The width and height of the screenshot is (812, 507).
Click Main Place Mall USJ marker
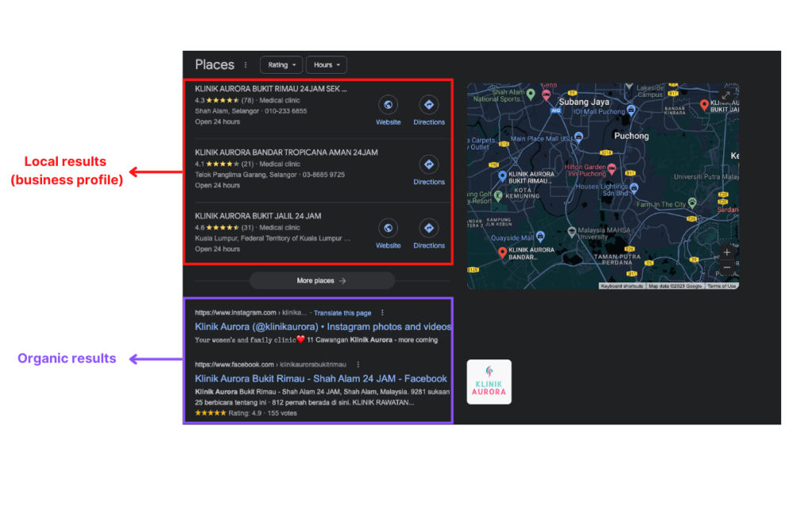[578, 136]
